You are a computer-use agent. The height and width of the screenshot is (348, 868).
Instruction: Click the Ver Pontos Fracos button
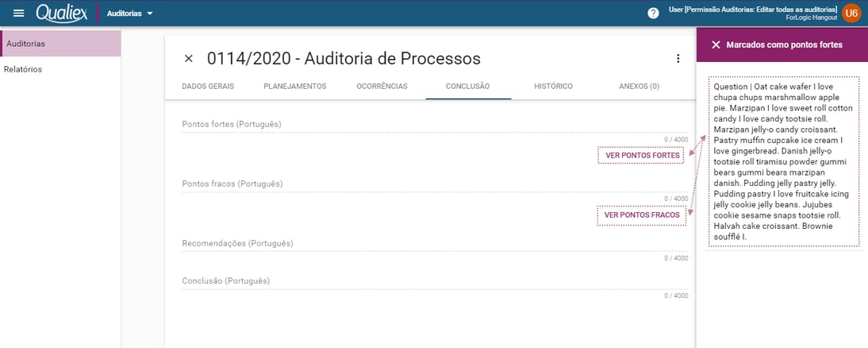[642, 215]
